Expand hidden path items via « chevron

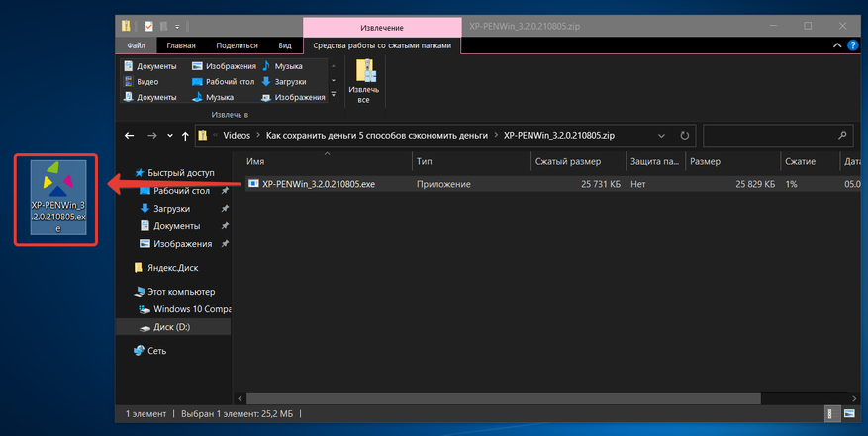[216, 135]
